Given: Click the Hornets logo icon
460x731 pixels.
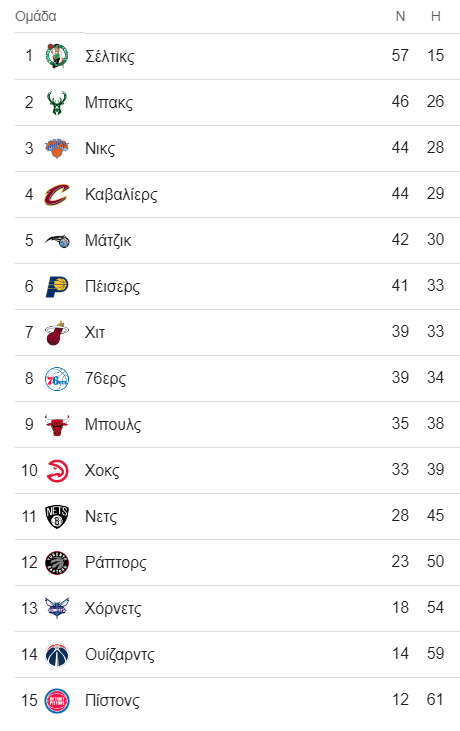Looking at the screenshot, I should 57,608.
